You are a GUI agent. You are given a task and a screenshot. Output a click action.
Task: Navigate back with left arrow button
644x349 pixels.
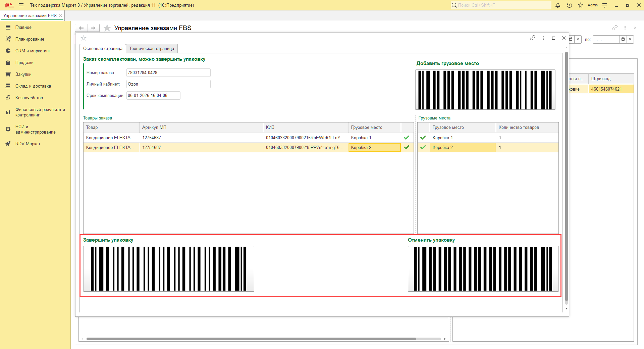pos(81,28)
